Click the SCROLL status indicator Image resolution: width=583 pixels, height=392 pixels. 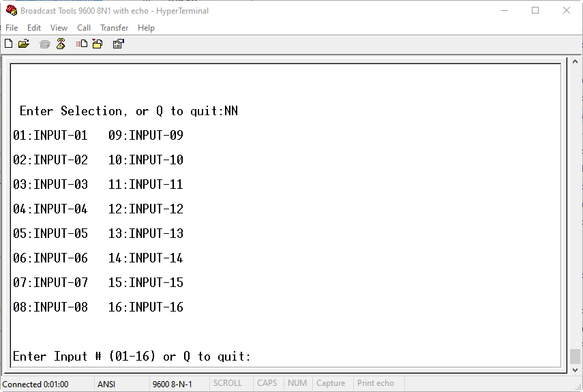[x=228, y=383]
